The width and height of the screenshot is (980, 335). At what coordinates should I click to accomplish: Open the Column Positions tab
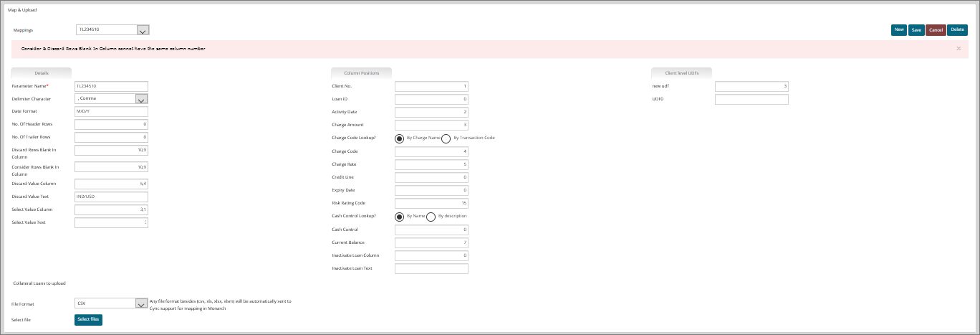(x=361, y=73)
